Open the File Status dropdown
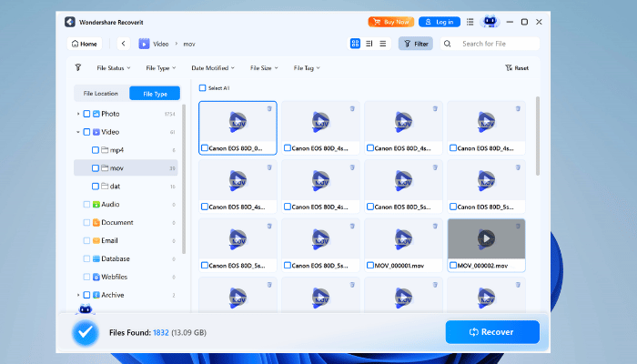The height and width of the screenshot is (364, 637). [x=114, y=68]
